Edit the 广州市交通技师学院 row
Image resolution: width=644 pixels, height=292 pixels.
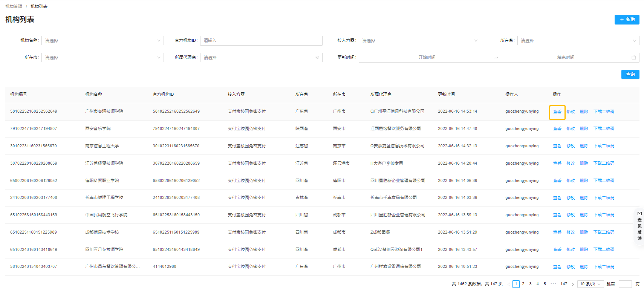tap(571, 112)
